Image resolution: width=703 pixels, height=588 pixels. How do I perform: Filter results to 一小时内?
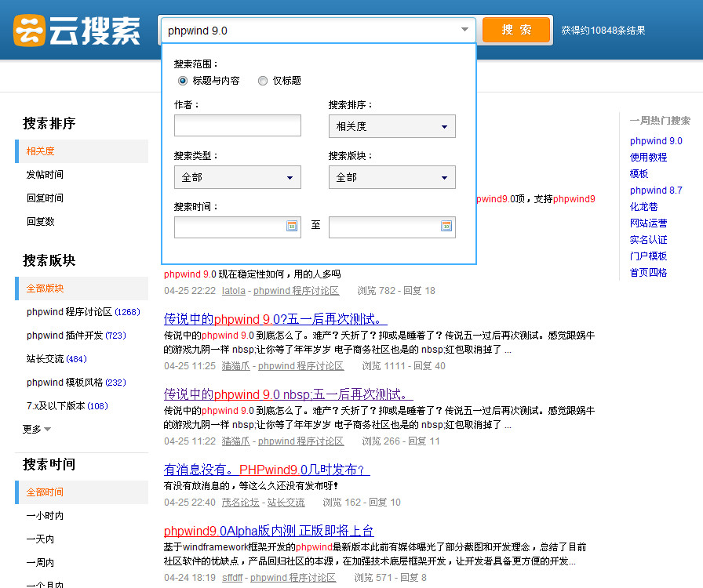tap(45, 515)
